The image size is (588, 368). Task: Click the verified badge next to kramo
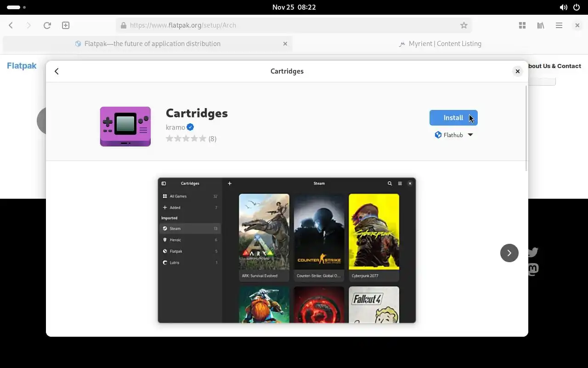coord(190,127)
